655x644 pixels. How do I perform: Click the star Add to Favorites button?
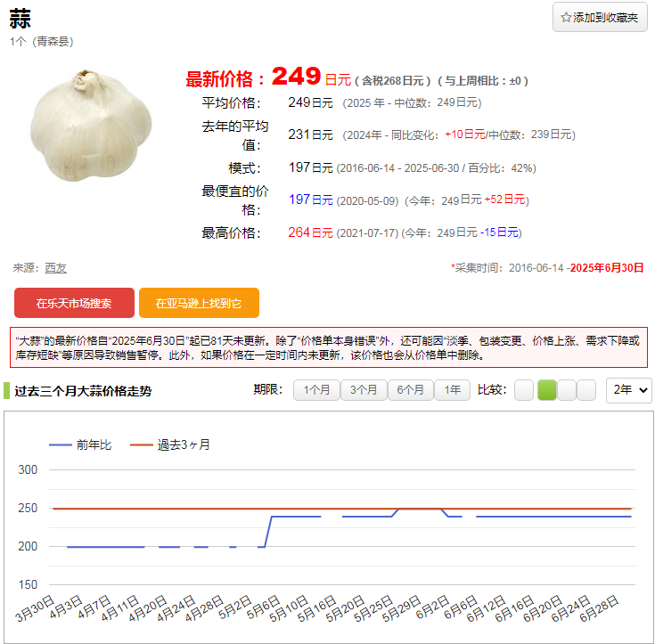pos(600,18)
